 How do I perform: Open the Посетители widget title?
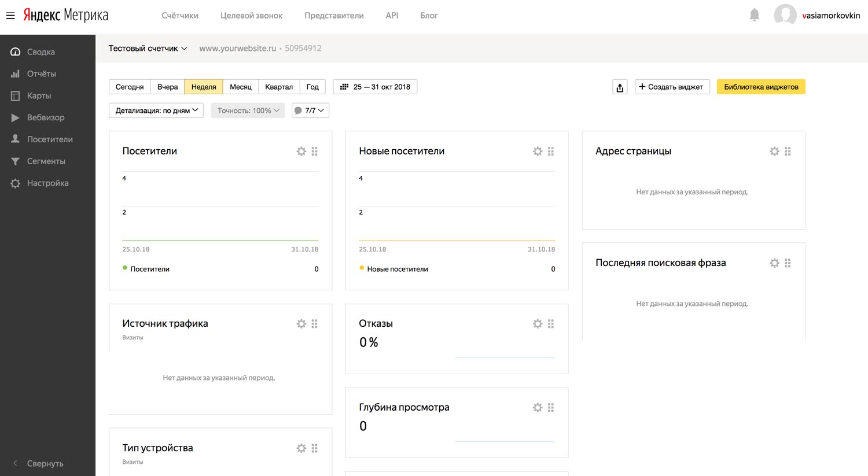point(150,151)
